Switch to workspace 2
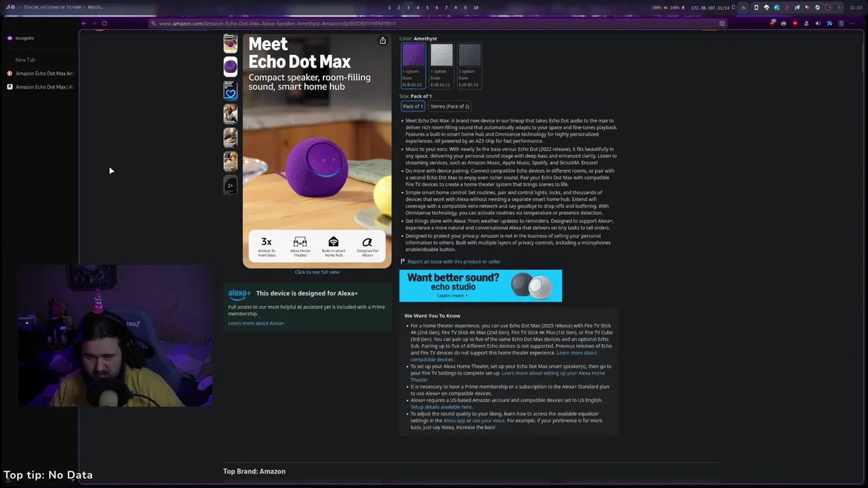This screenshot has height=488, width=868. pyautogui.click(x=399, y=7)
